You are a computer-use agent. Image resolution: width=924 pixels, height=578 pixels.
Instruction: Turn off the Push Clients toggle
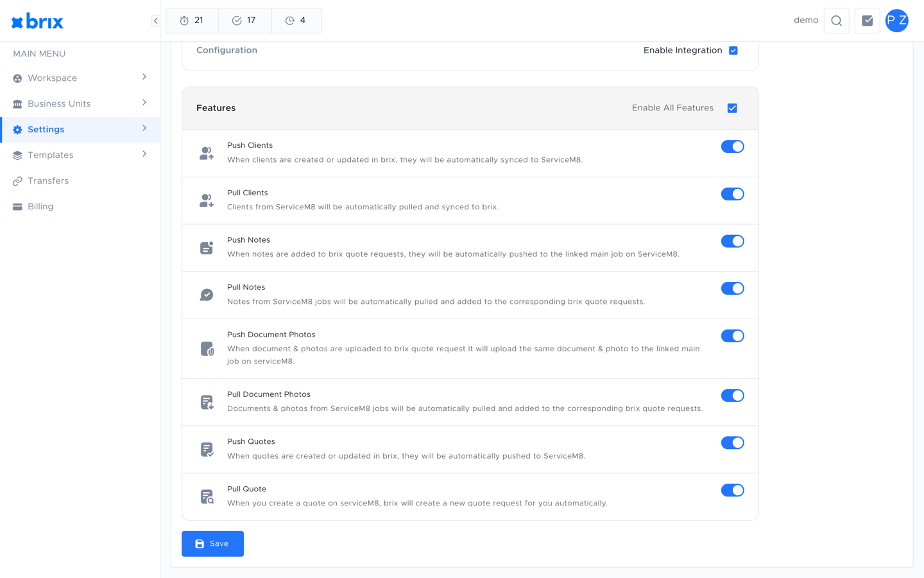pyautogui.click(x=732, y=146)
